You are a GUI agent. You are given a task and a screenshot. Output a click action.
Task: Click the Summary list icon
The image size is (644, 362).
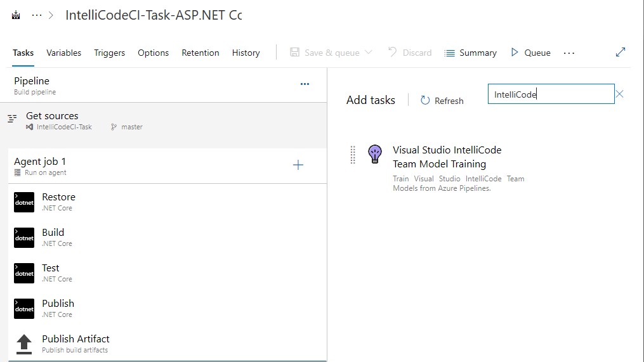coord(449,53)
